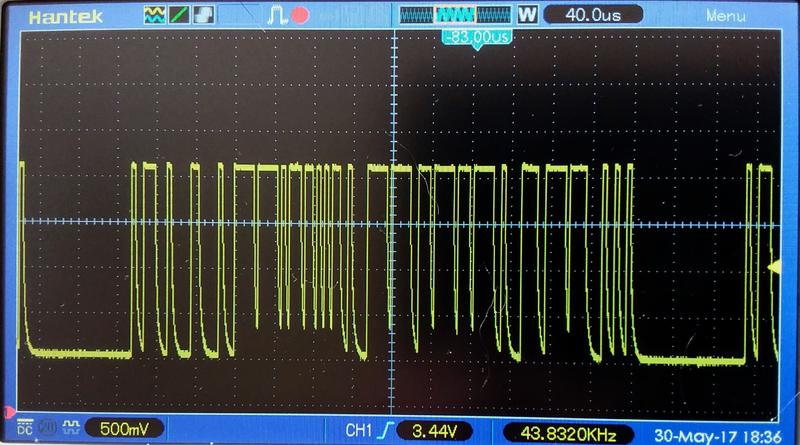Click the -83.00us trigger position marker
Screen dimensions: 800x445
click(x=477, y=38)
